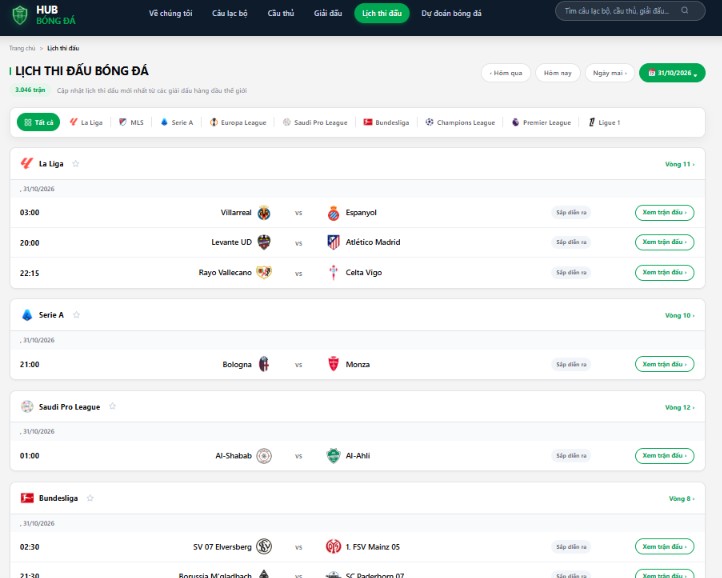
Task: Click the Al-Shabab club crest
Action: 264,456
